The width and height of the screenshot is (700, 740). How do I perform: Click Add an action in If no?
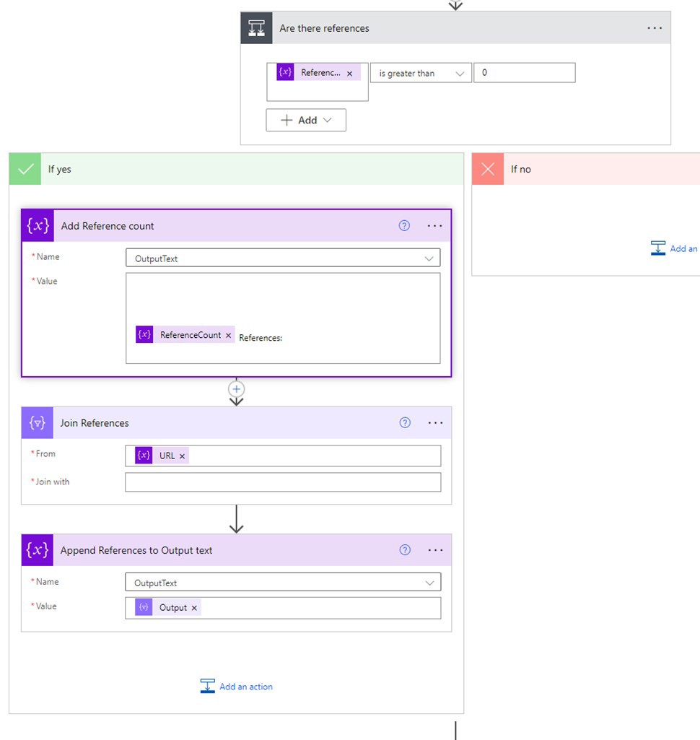(x=675, y=248)
